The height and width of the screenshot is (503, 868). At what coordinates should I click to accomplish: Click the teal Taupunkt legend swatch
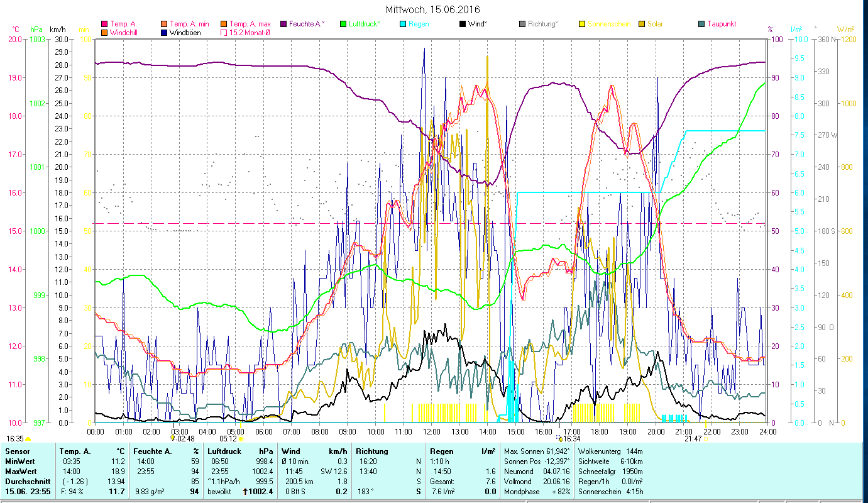(x=701, y=24)
